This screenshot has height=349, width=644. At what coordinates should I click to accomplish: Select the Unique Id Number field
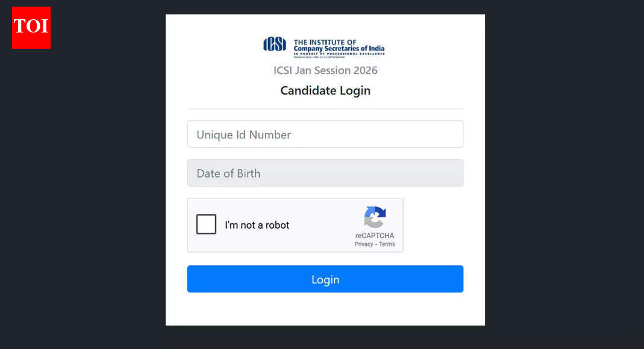point(325,134)
